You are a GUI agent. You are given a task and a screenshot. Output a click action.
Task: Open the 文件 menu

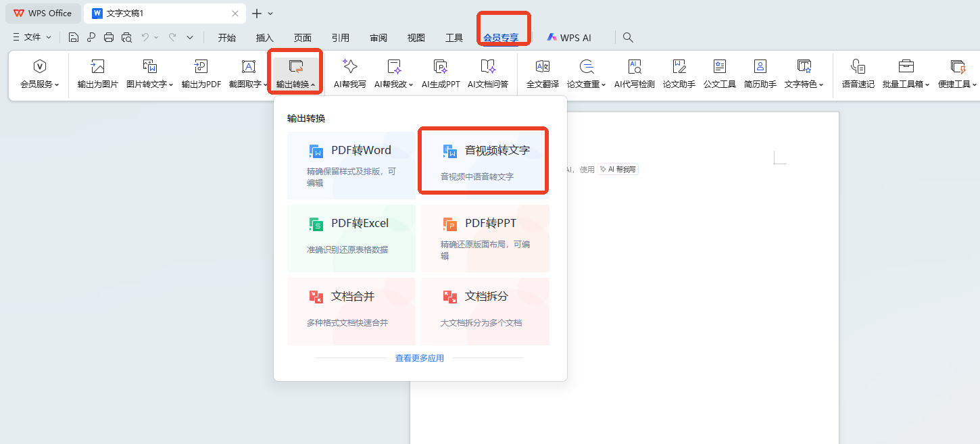point(32,37)
